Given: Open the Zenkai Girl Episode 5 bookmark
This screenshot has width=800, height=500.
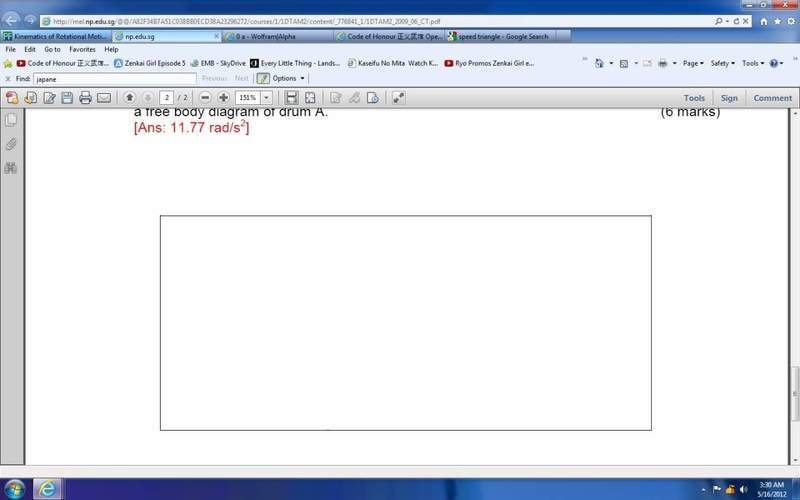Looking at the screenshot, I should tap(150, 63).
